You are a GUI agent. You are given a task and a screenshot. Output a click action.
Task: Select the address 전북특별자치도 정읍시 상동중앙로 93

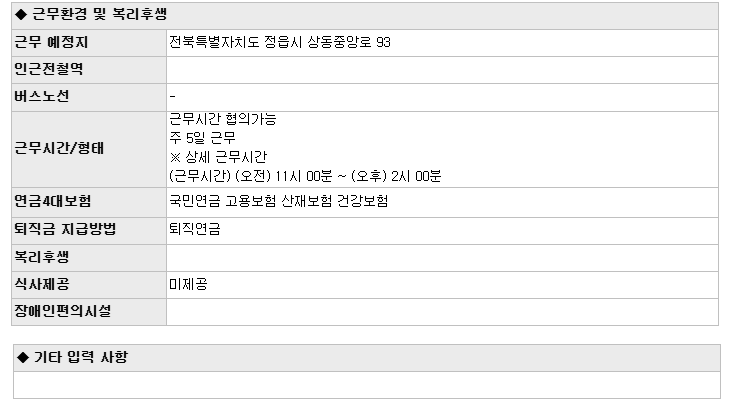coord(279,43)
